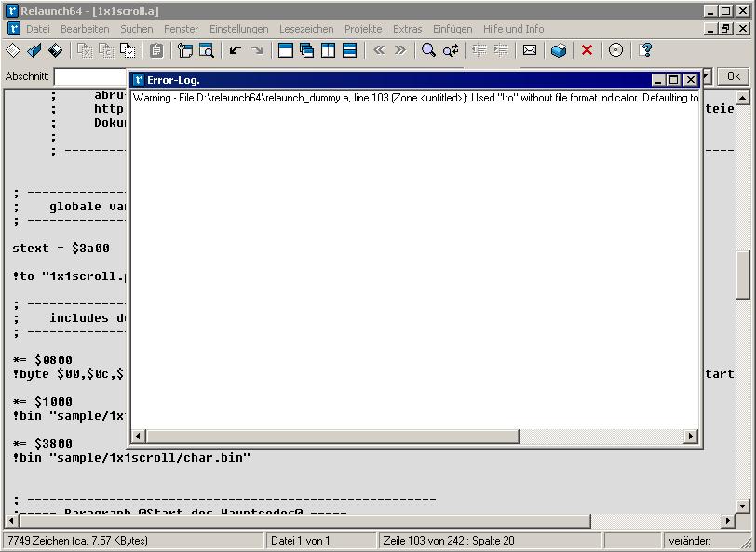This screenshot has height=552, width=756.
Task: Click Error-Log horizontal scrollbar right arrow
Action: pos(691,436)
